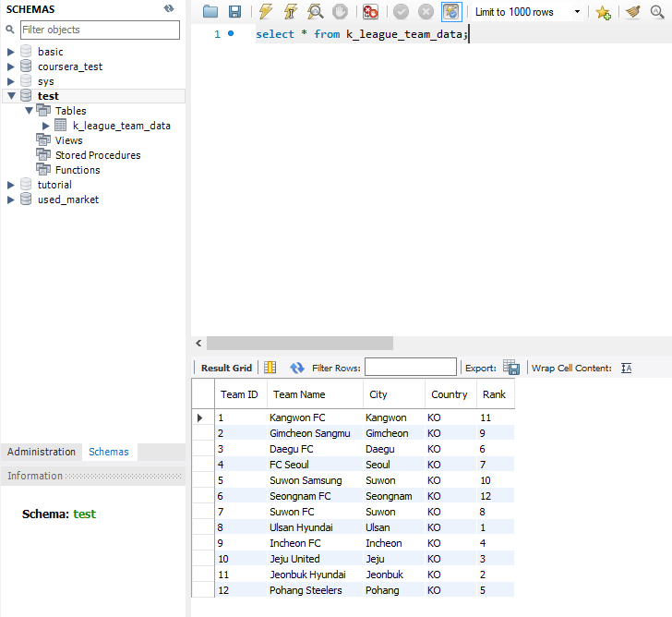The height and width of the screenshot is (617, 672).
Task: Expand the tutorial schema
Action: 11,185
